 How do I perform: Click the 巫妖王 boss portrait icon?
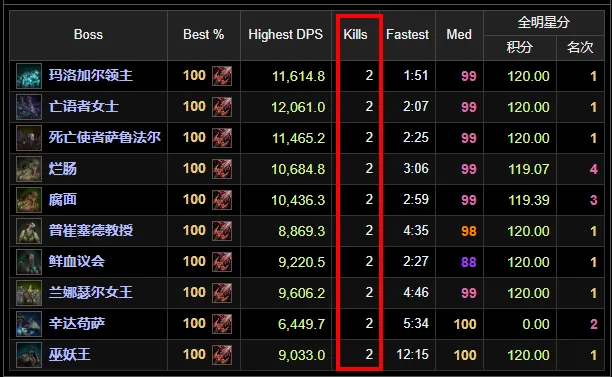(28, 355)
